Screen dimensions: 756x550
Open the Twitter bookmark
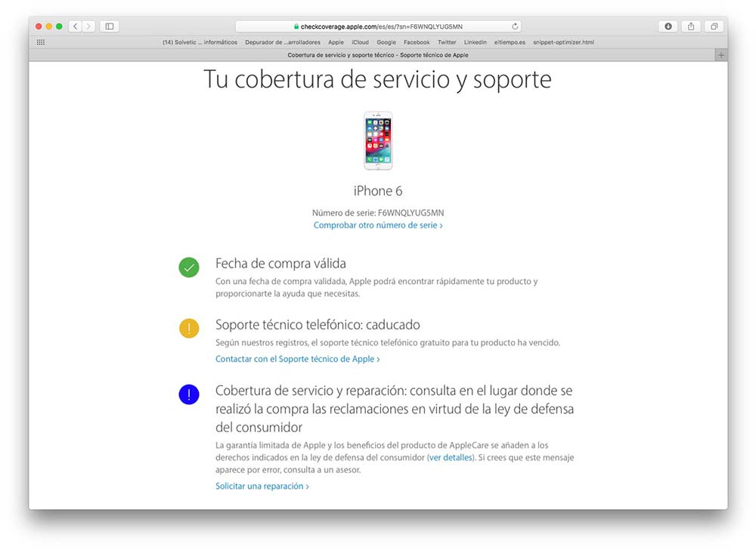pos(447,42)
